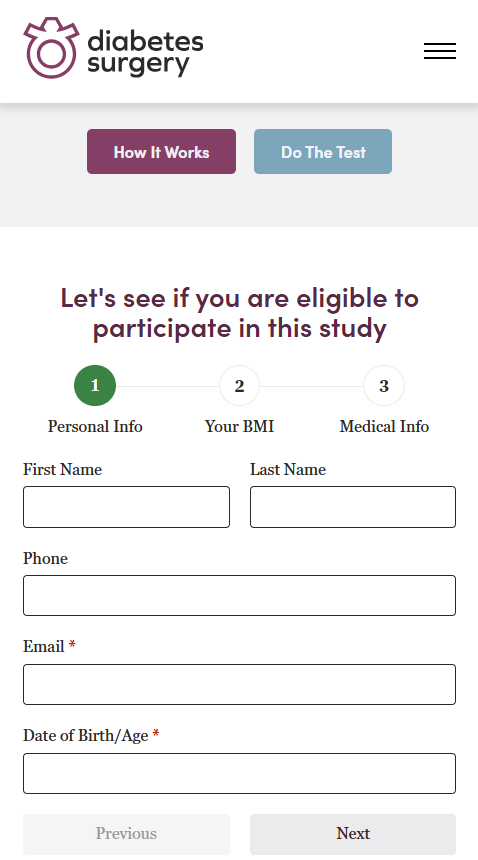Open the How It Works page
This screenshot has height=860, width=478.
(161, 152)
